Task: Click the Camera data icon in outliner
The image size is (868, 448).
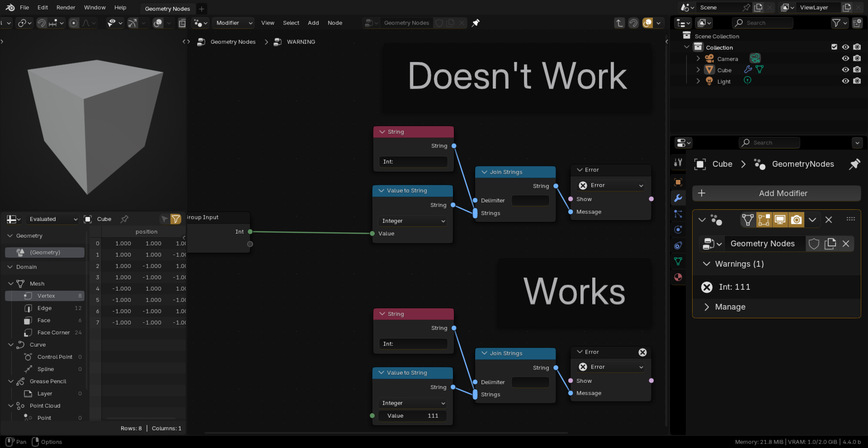Action: pyautogui.click(x=755, y=58)
